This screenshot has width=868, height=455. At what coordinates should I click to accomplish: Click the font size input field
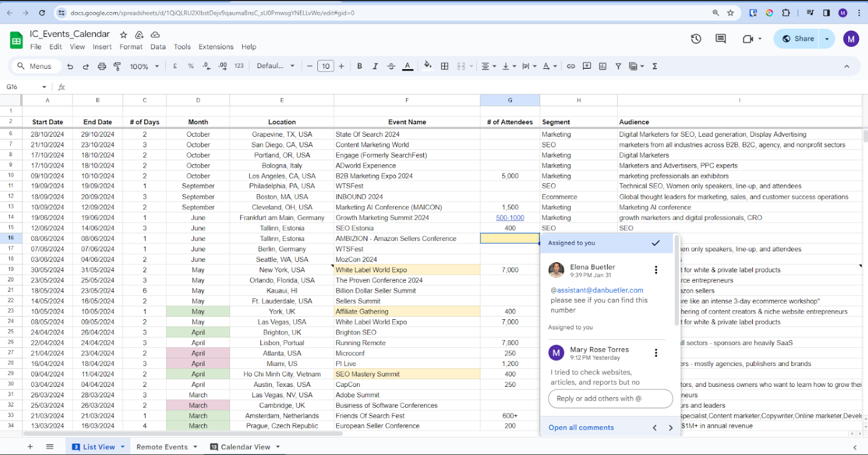[326, 66]
